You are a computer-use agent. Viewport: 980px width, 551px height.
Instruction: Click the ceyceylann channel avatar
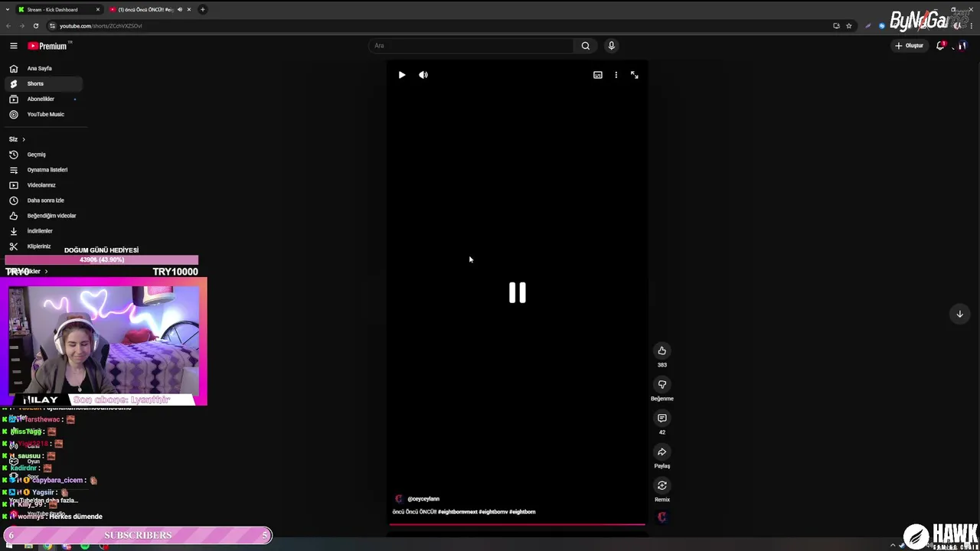point(398,499)
